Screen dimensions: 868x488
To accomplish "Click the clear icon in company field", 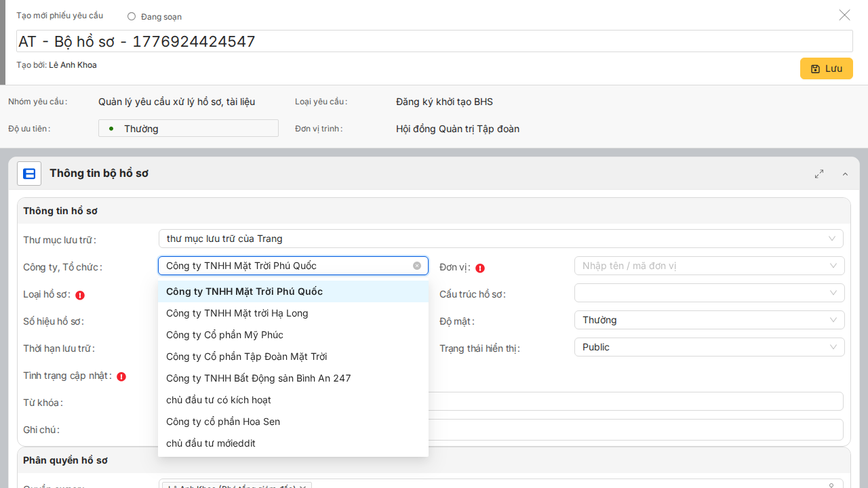I will 417,266.
